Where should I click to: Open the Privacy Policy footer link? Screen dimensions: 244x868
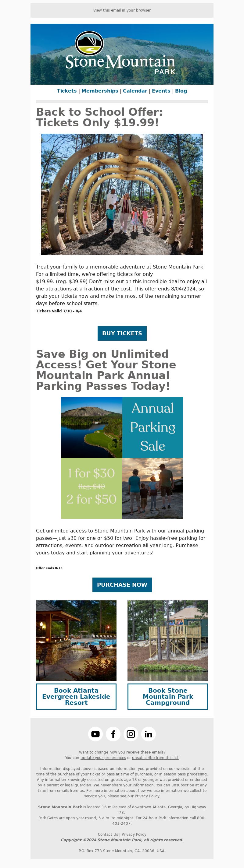click(x=134, y=834)
